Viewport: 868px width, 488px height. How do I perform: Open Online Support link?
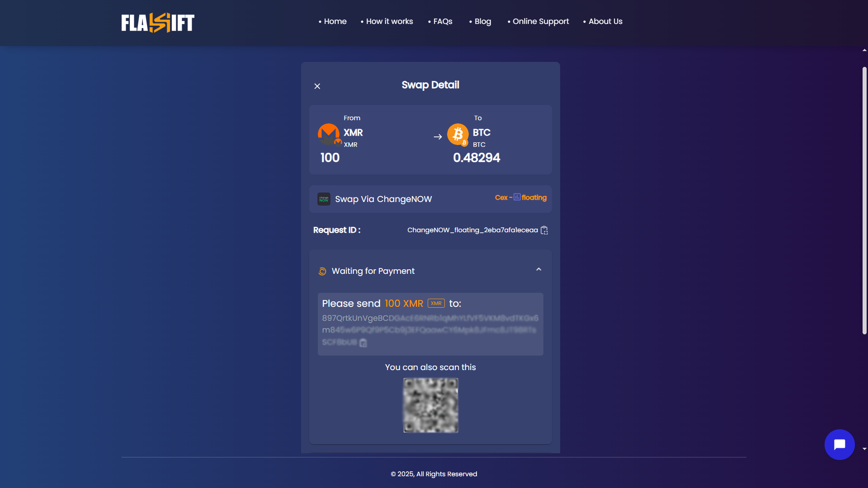point(540,21)
